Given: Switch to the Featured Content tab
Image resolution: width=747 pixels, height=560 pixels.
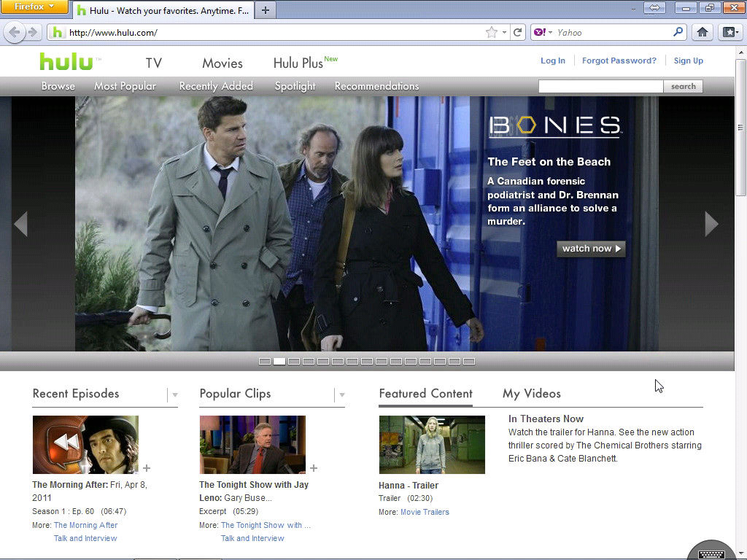Looking at the screenshot, I should [x=425, y=394].
